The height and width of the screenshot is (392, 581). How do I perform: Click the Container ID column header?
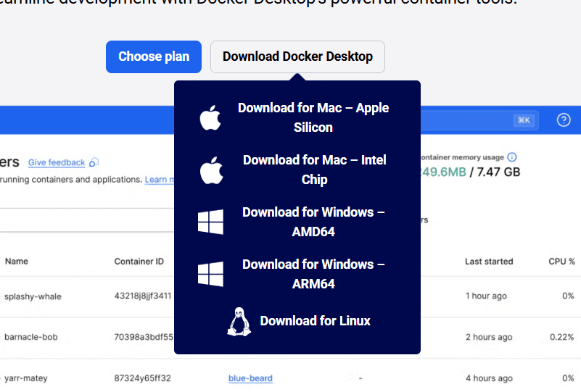[139, 262]
